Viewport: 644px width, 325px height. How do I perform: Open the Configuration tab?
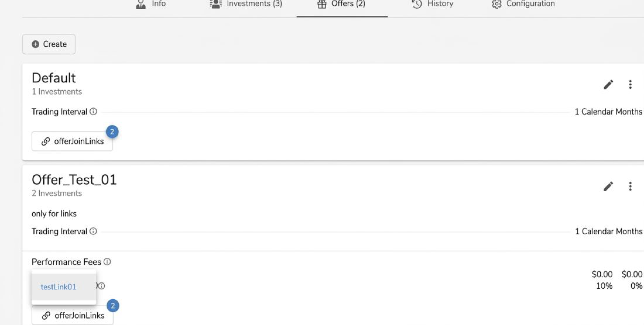[x=523, y=4]
